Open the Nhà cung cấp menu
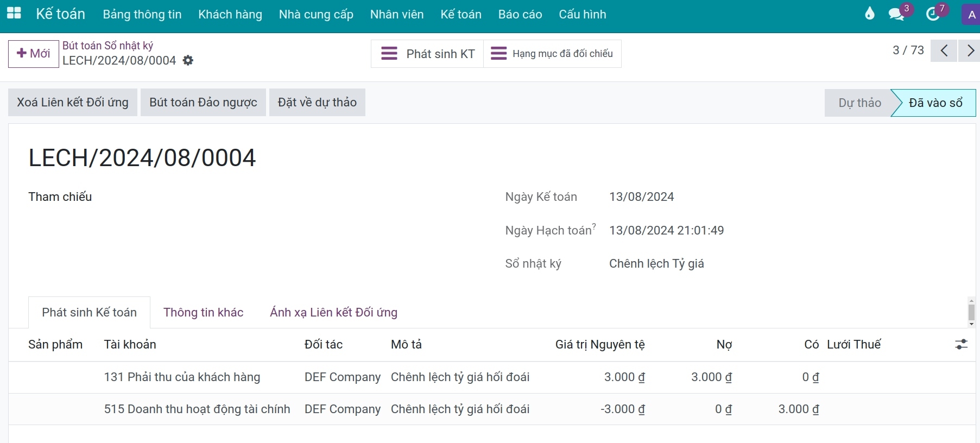This screenshot has width=980, height=443. point(316,15)
